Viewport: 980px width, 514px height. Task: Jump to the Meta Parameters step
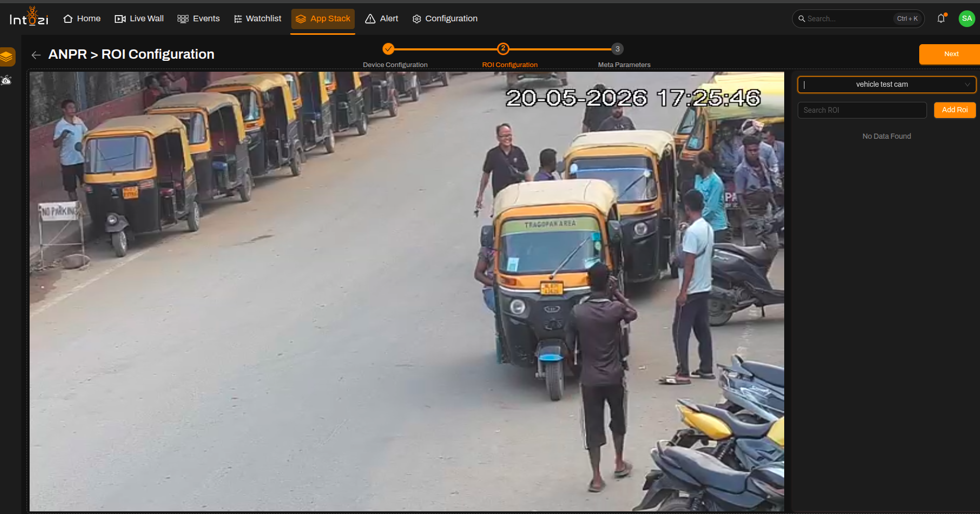click(x=617, y=49)
